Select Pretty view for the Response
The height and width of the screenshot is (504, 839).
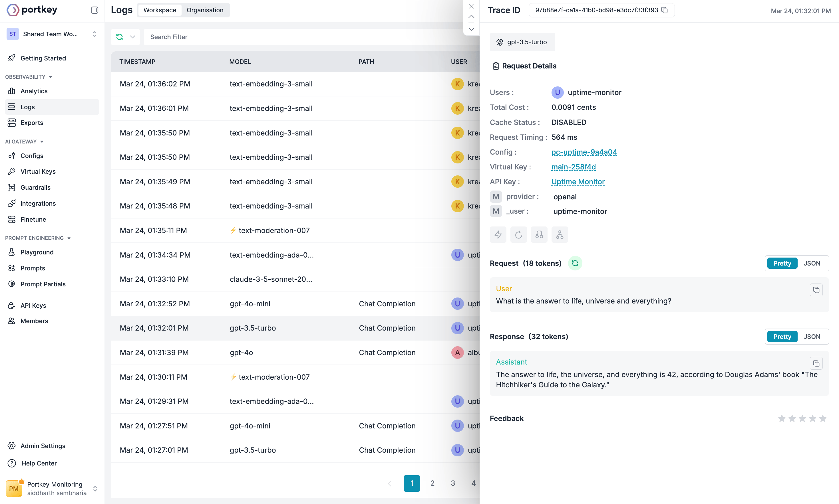pyautogui.click(x=782, y=337)
